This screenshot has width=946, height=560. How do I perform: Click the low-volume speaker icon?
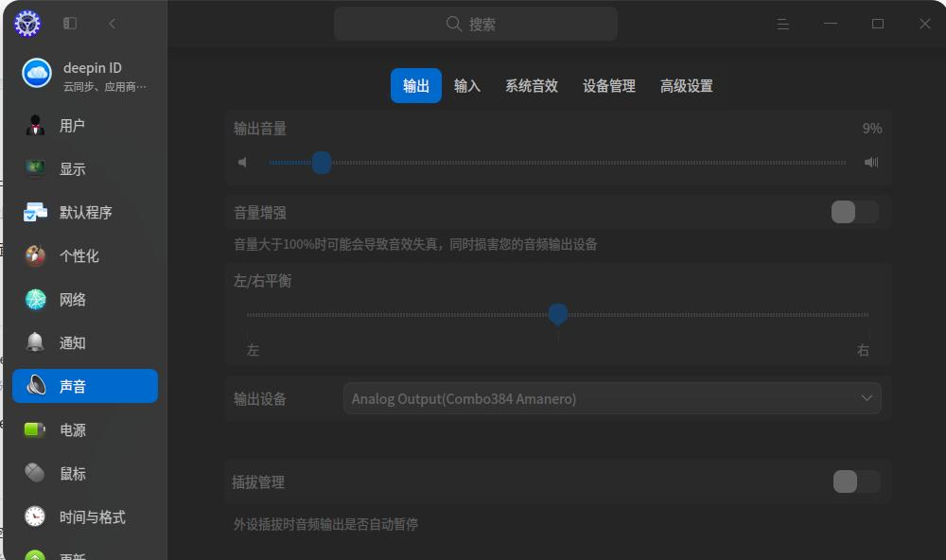point(242,163)
